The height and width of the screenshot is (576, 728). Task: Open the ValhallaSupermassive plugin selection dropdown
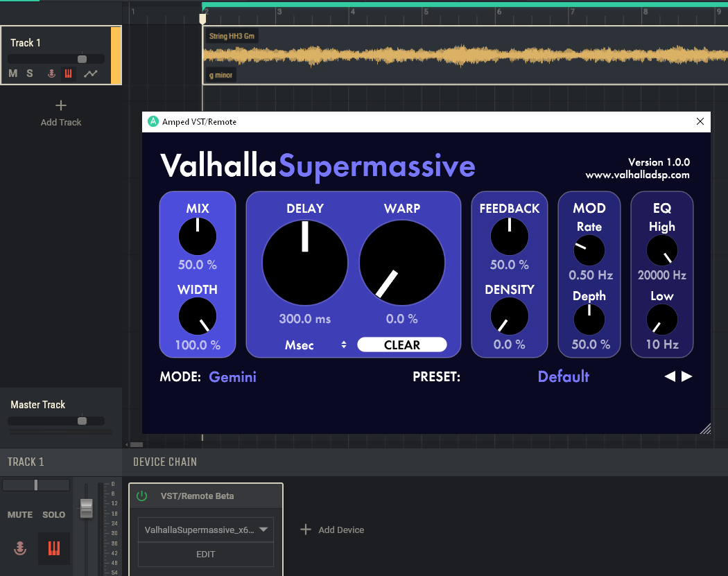pos(205,529)
